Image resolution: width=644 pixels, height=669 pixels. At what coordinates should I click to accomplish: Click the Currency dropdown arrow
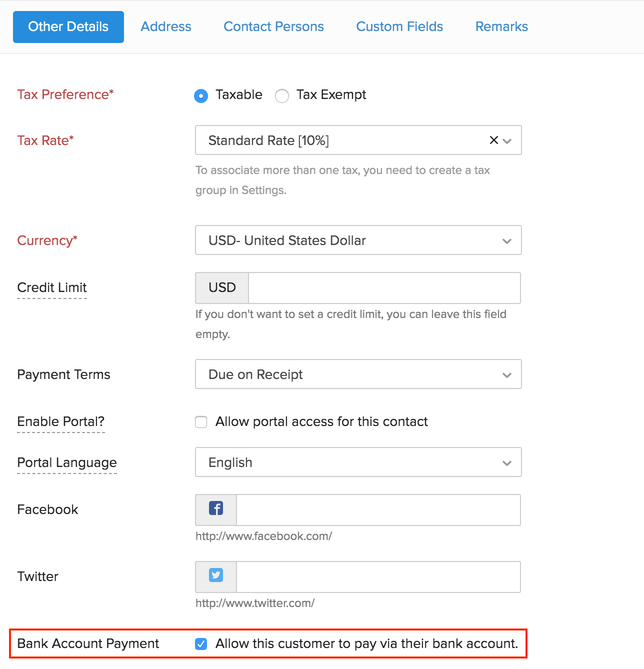(x=507, y=240)
